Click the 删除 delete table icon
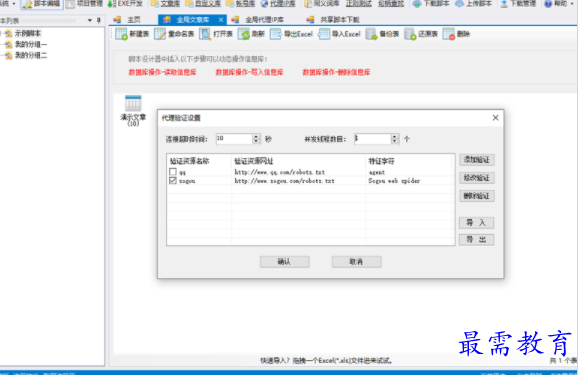The width and height of the screenshot is (580, 375). pos(449,34)
